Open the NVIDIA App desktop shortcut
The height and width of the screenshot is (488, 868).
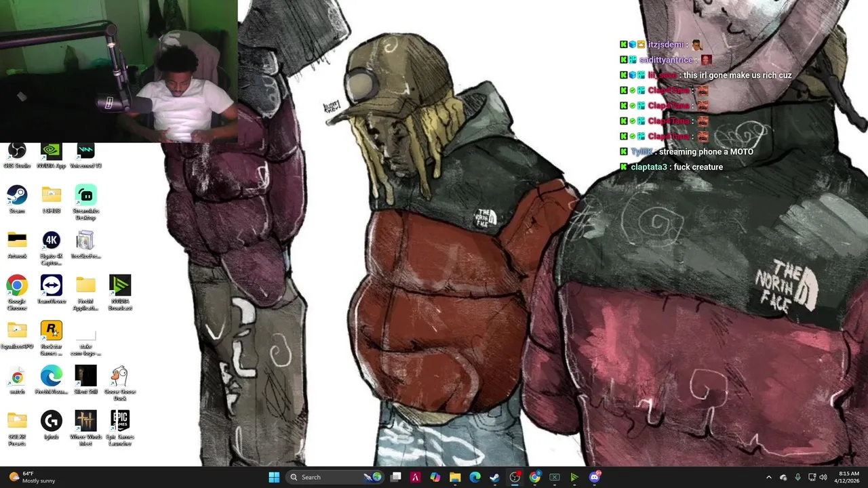pos(52,156)
